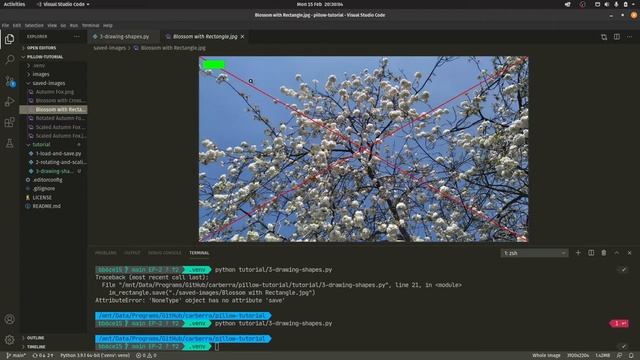Click the Whole Image zoom status item
Viewport: 640px width, 360px height.
coord(546,356)
